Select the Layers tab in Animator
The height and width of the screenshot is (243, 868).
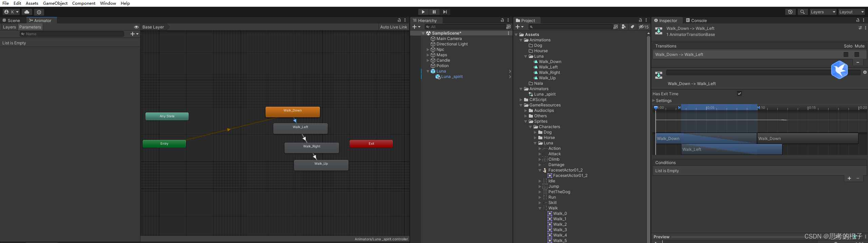pyautogui.click(x=9, y=27)
